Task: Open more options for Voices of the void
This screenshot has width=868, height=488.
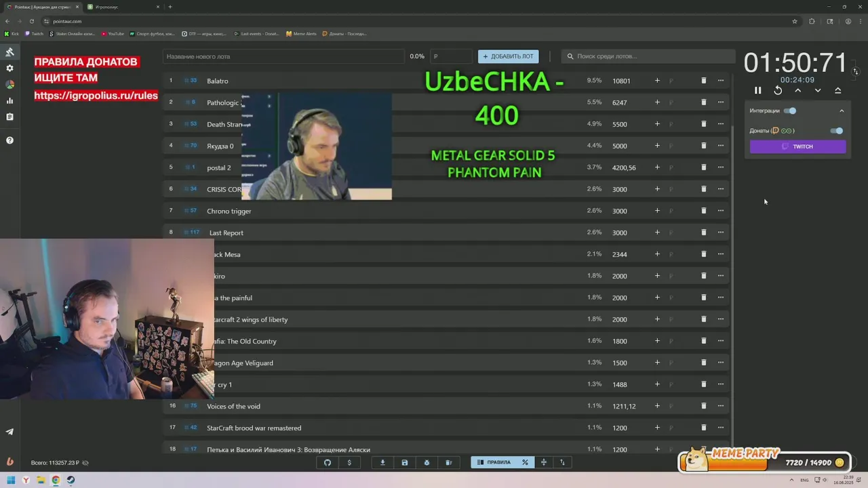Action: 721,406
